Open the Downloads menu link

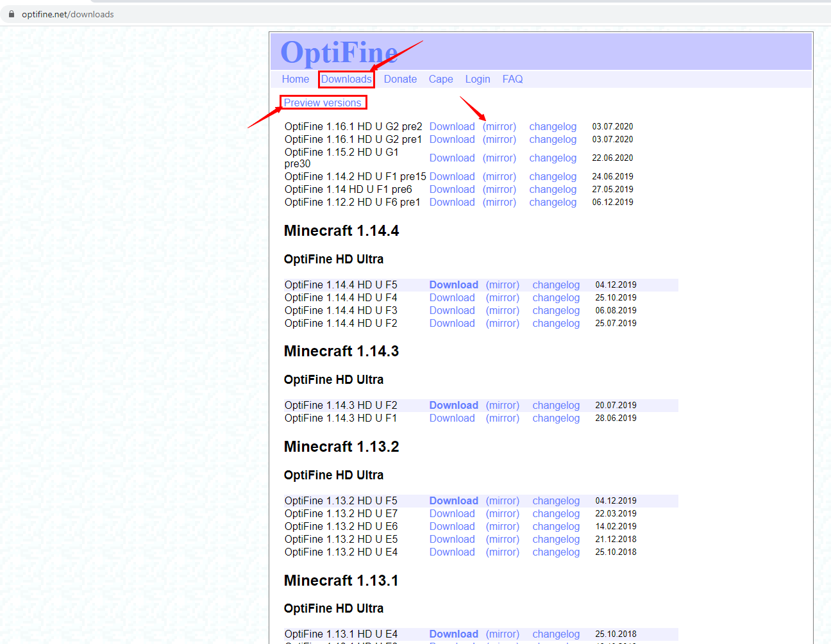click(346, 79)
